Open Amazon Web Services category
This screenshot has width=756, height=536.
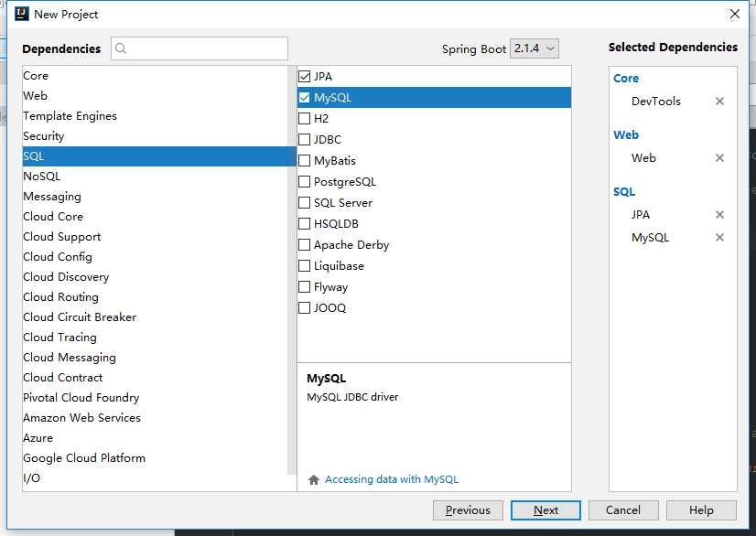[156, 418]
